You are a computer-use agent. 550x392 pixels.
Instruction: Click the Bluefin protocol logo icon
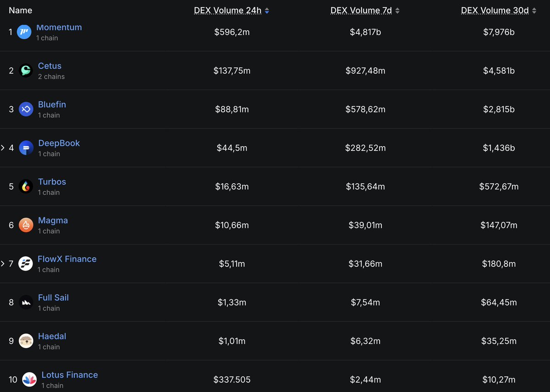click(x=26, y=109)
